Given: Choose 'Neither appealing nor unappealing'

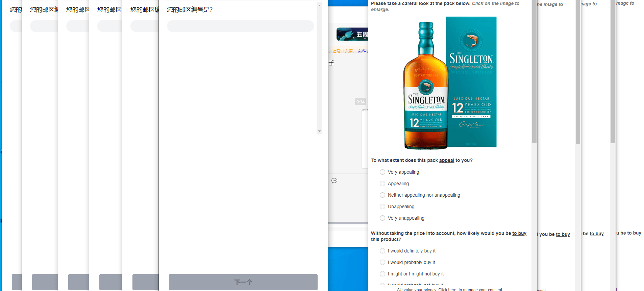Looking at the screenshot, I should coord(382,195).
